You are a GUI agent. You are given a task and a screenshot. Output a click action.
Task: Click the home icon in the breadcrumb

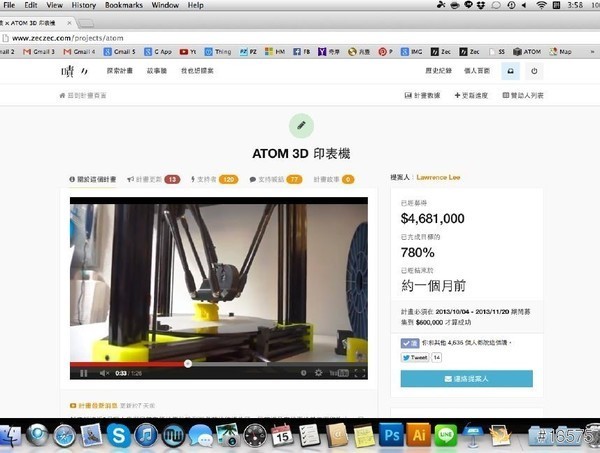point(62,95)
